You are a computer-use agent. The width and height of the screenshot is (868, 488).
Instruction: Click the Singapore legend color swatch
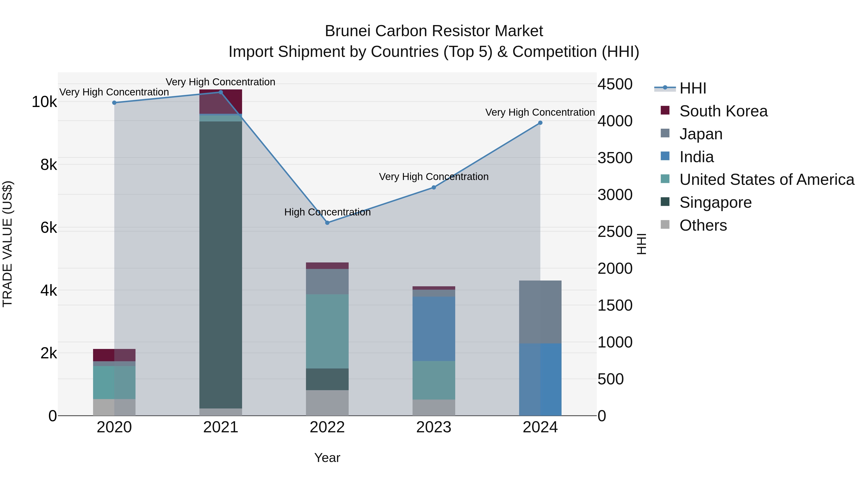tap(665, 202)
